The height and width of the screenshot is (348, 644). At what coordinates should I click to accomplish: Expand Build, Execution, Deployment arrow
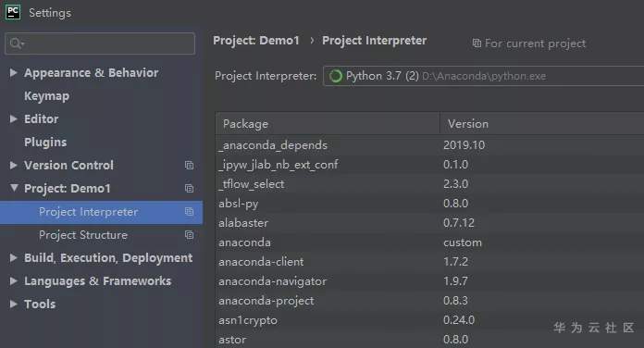(x=14, y=258)
